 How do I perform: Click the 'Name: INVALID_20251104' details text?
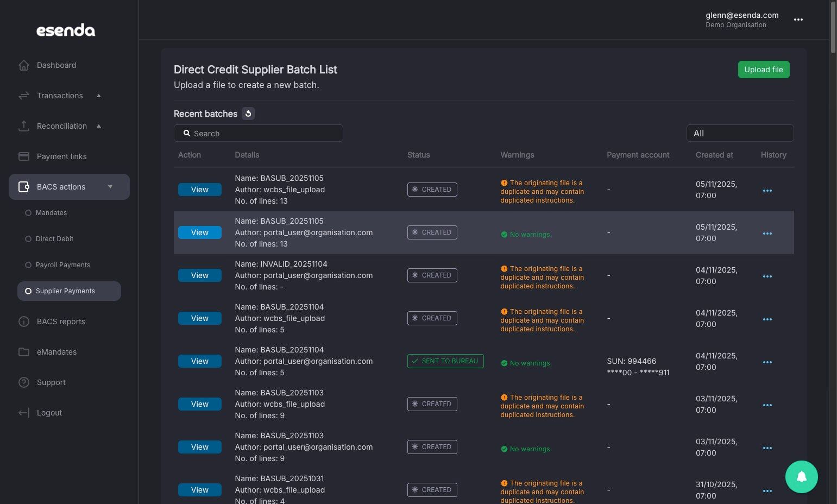[x=281, y=264]
